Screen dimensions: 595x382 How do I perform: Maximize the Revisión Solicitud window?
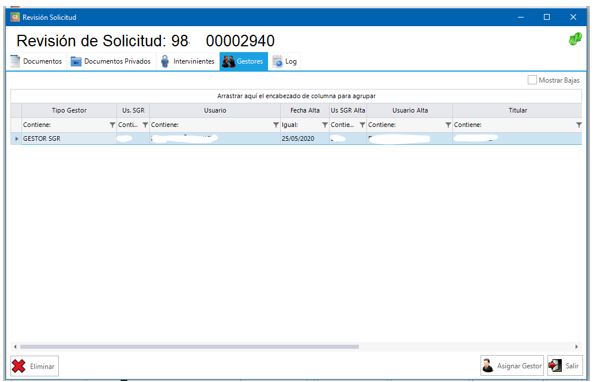pos(547,17)
